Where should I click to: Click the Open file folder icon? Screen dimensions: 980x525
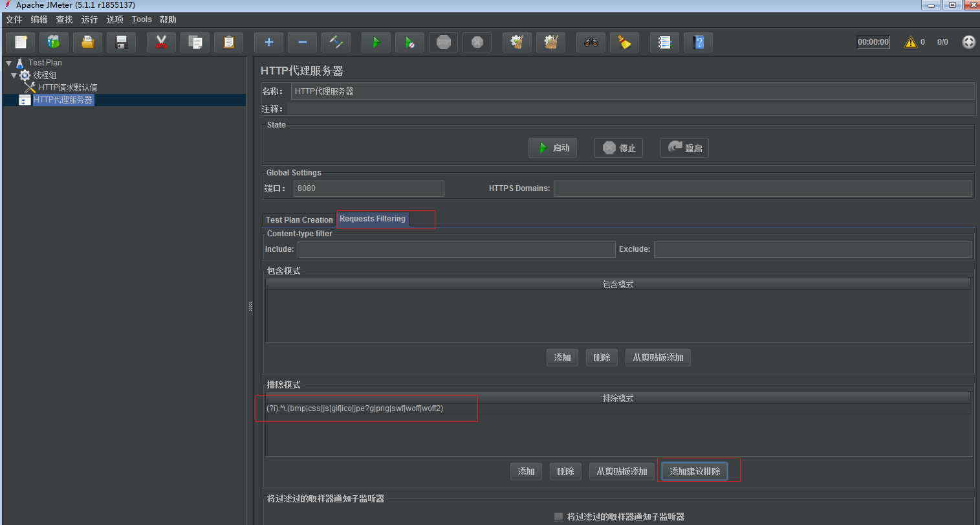(x=88, y=42)
